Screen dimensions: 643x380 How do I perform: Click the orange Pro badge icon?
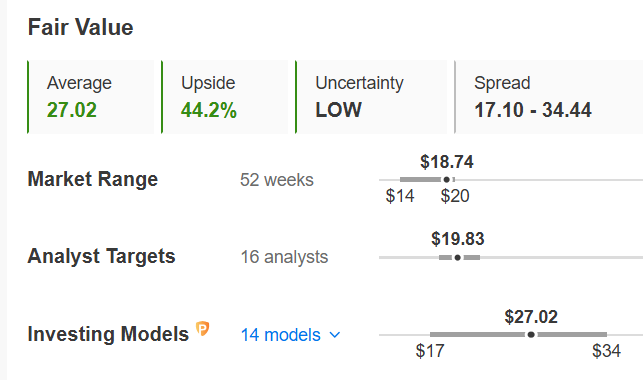pos(203,329)
